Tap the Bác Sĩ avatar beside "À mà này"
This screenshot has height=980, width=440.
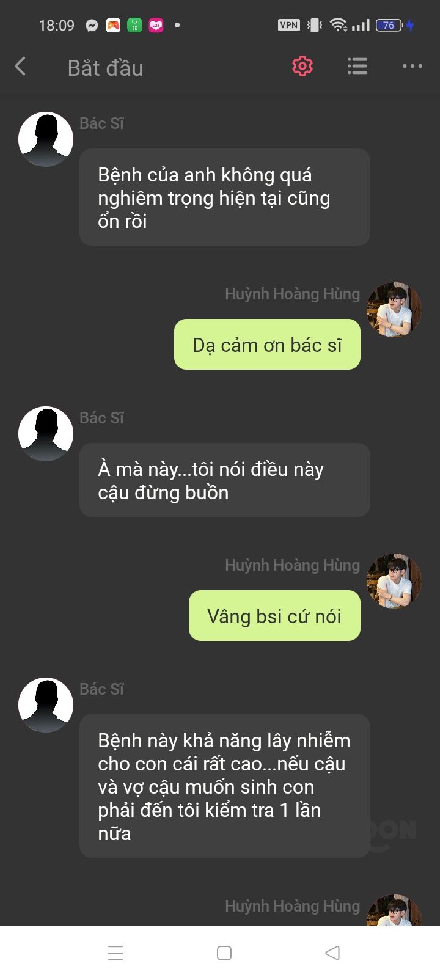(46, 434)
